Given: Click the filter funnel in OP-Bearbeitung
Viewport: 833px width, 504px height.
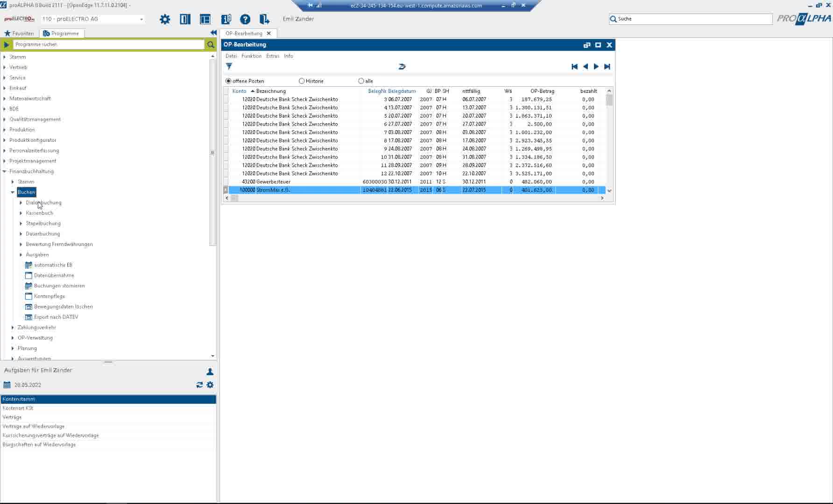Looking at the screenshot, I should (229, 66).
